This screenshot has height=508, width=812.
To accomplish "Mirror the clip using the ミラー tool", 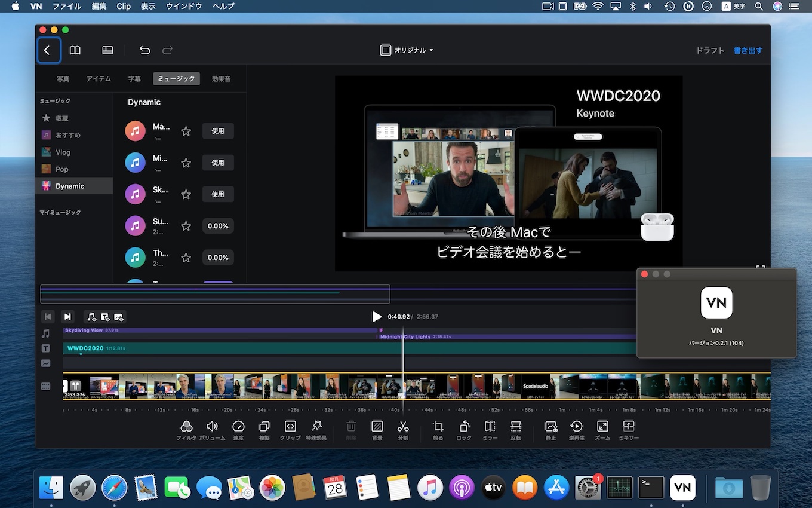I will tap(490, 429).
